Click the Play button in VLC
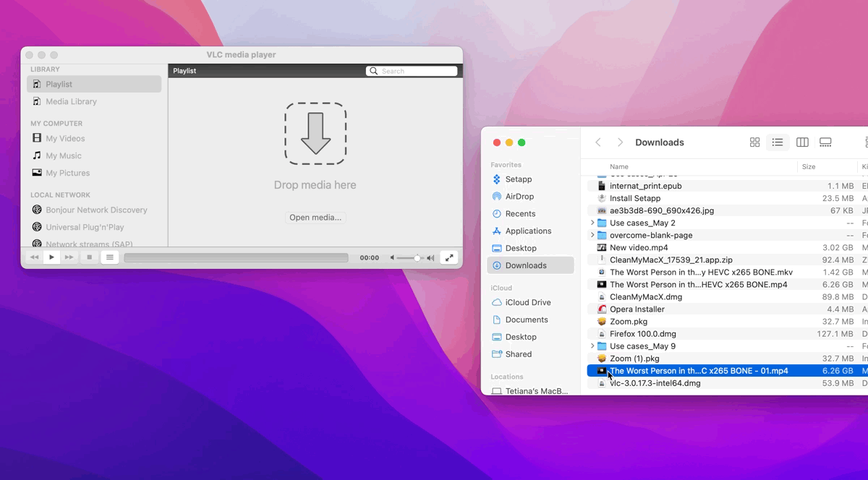The height and width of the screenshot is (480, 868). [x=51, y=257]
